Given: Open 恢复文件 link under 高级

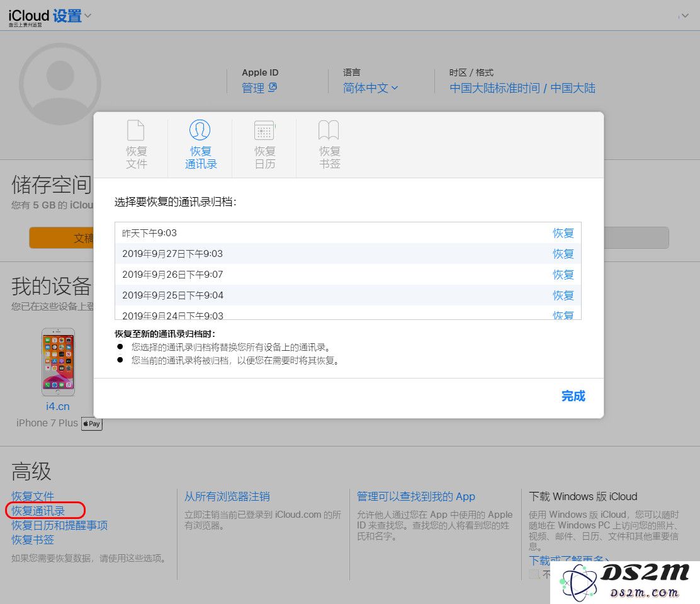Looking at the screenshot, I should [x=33, y=496].
